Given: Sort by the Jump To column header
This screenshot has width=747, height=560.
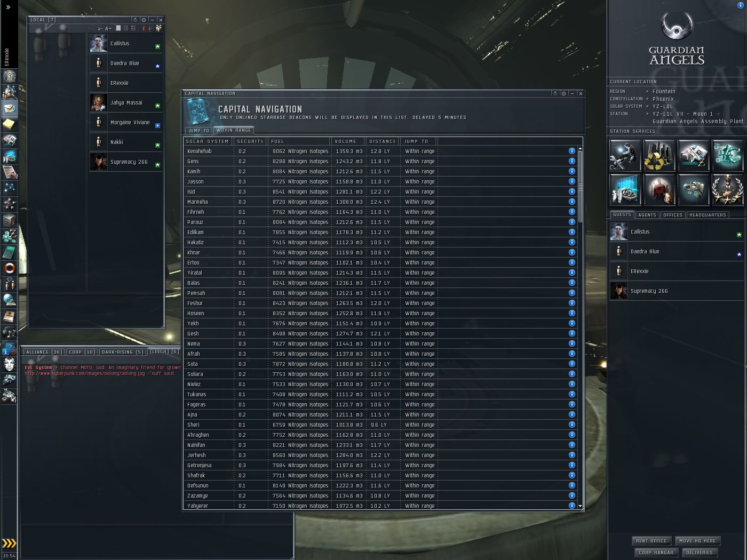Looking at the screenshot, I should point(418,141).
